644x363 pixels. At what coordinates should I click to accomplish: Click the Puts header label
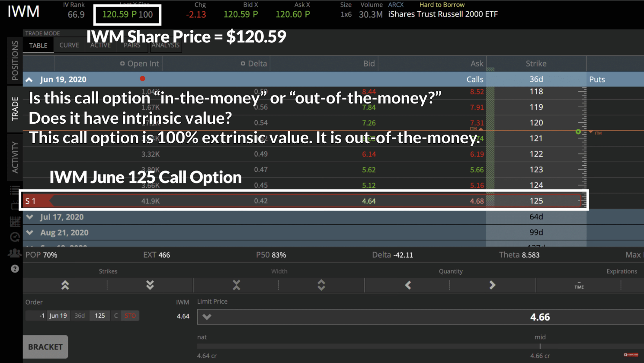(597, 80)
